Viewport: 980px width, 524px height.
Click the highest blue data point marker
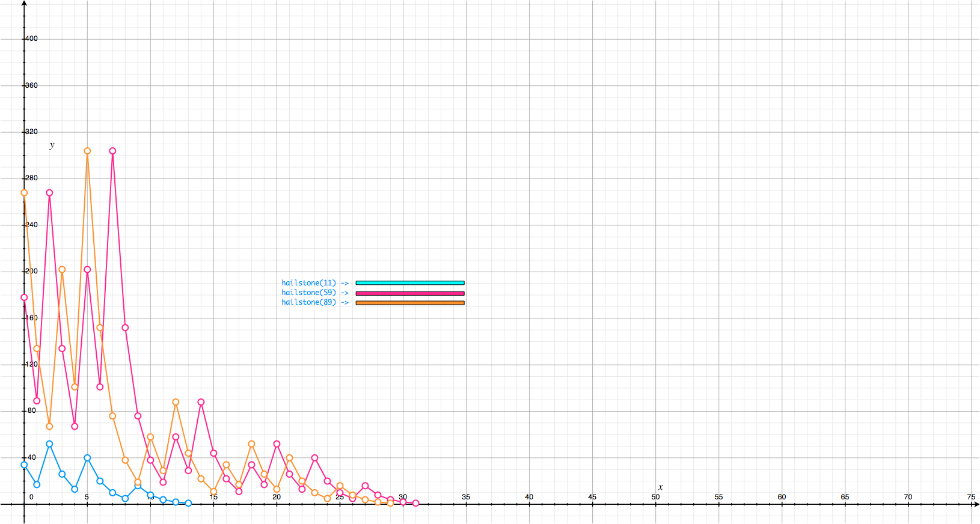coord(49,444)
